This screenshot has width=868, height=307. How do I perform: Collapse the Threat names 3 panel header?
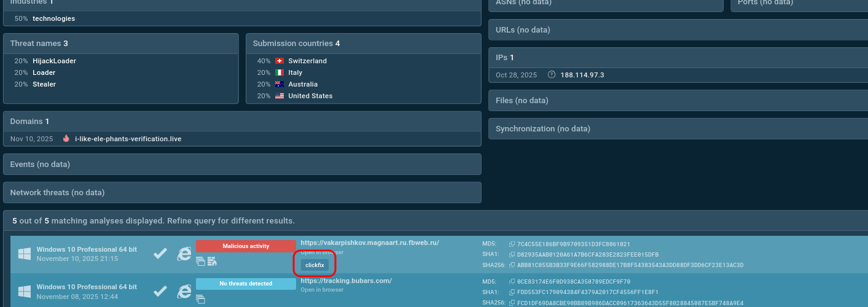(x=121, y=44)
